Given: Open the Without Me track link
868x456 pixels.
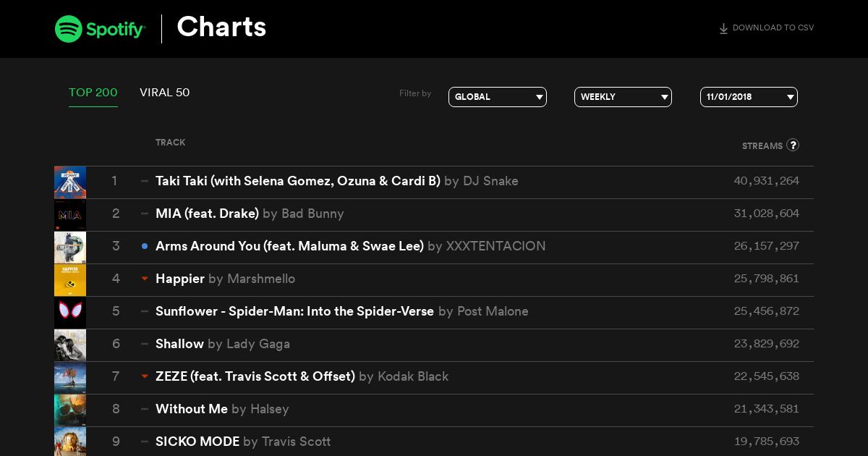Looking at the screenshot, I should coord(192,409).
